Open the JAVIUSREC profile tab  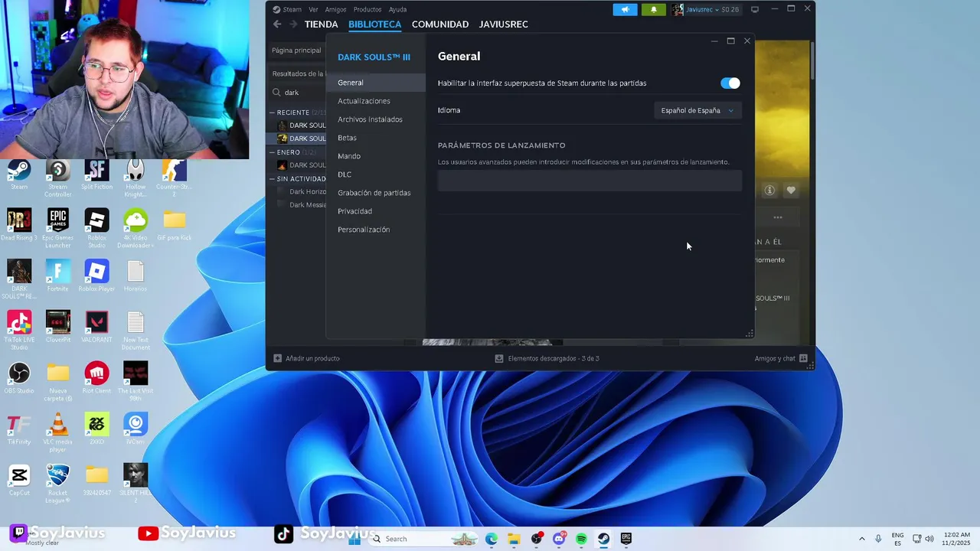pos(503,24)
